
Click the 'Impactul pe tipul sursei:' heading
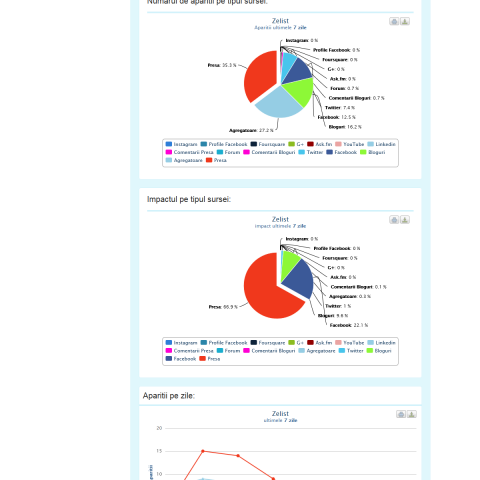pos(189,199)
